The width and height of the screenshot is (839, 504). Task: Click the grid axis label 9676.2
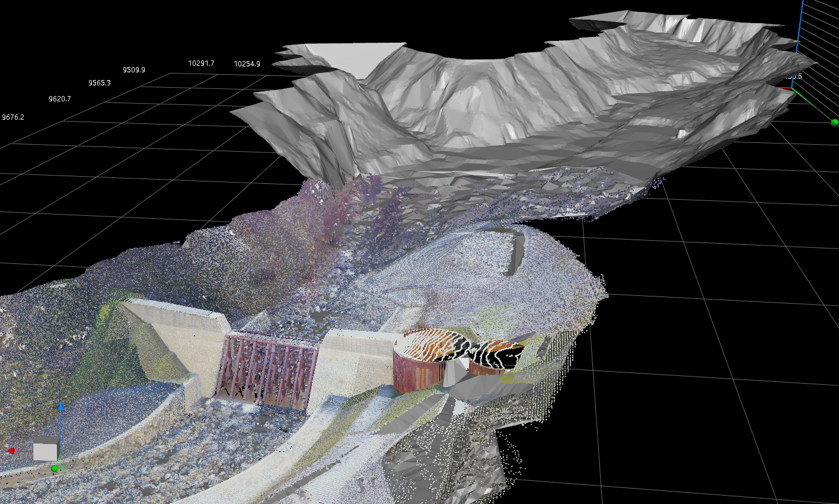(x=13, y=117)
